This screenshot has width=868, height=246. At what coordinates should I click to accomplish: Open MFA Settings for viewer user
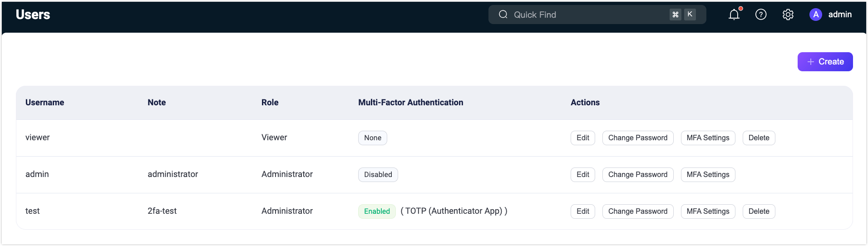point(708,138)
